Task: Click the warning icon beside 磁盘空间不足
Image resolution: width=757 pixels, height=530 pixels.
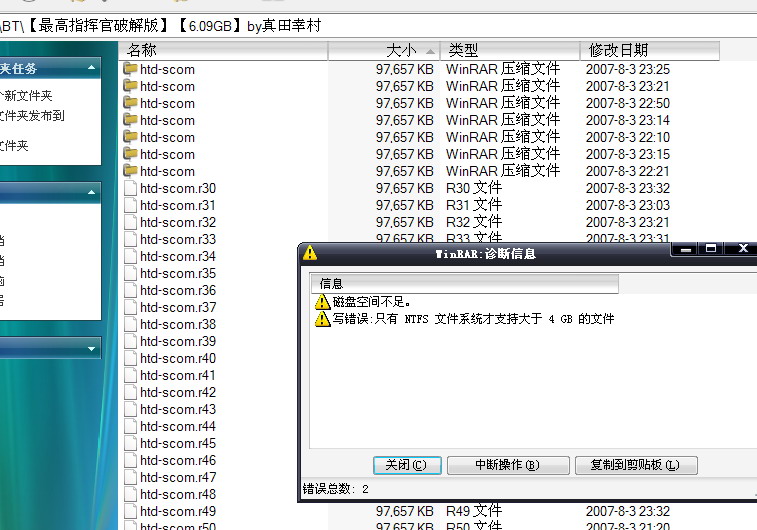Action: [322, 302]
